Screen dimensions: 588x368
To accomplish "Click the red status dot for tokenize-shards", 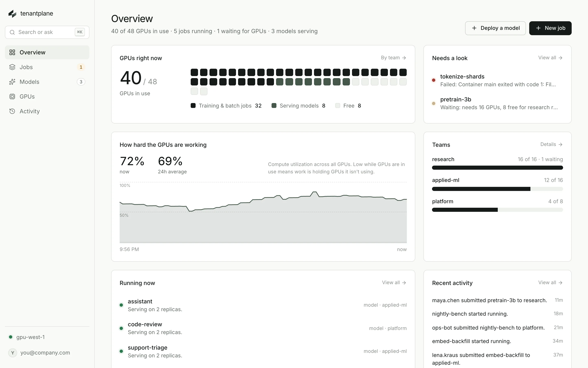I will 433,80.
